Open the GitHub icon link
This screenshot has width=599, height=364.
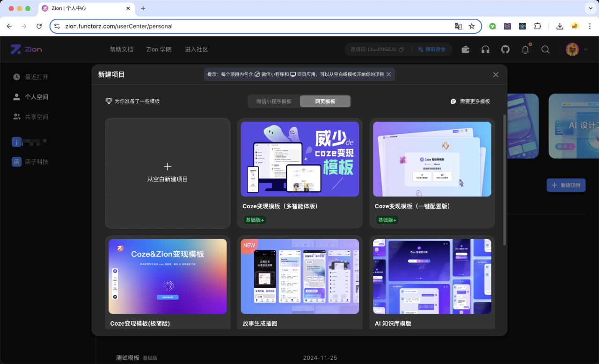(x=505, y=50)
